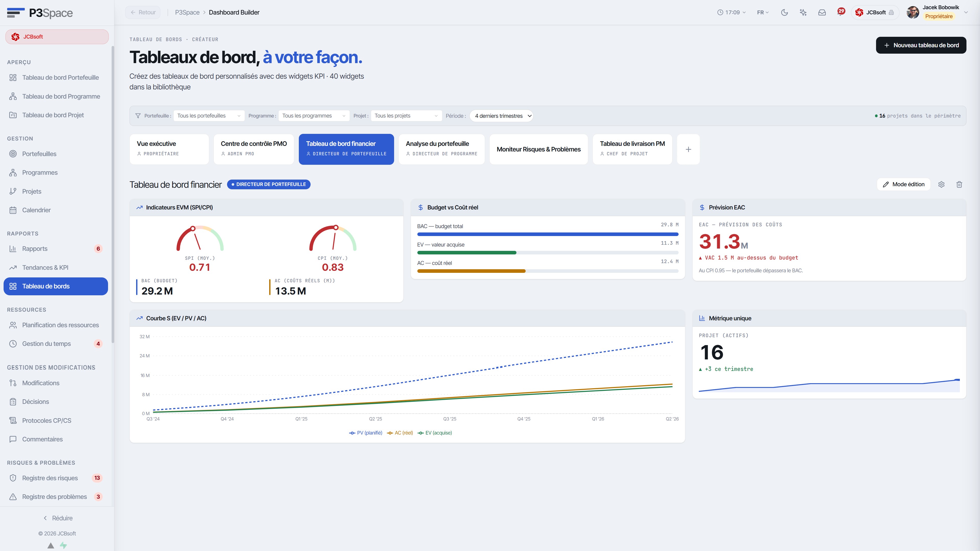
Task: Click the Nouveau tableau de bord button
Action: tap(921, 45)
